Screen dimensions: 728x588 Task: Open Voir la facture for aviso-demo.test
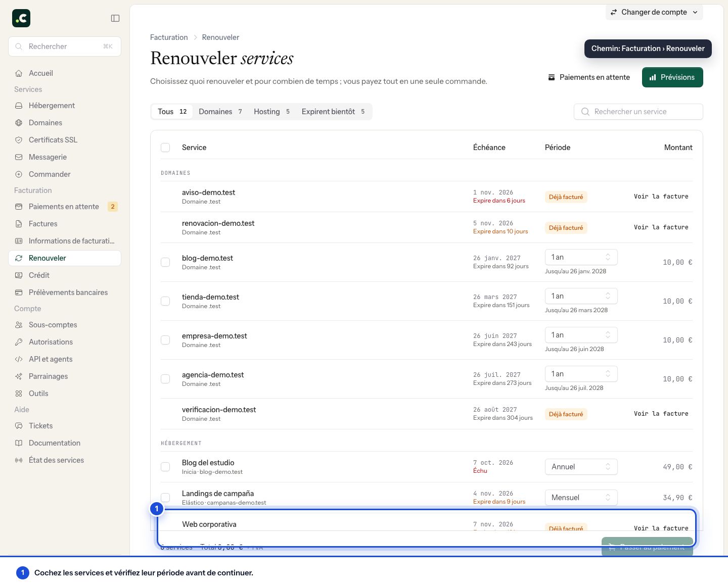661,197
